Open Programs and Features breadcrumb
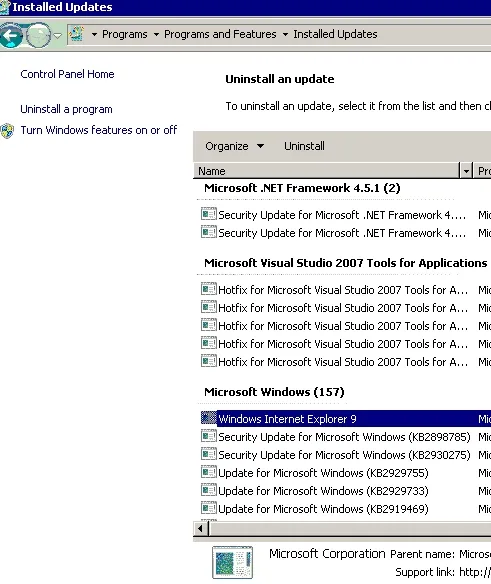The width and height of the screenshot is (491, 584). 220,34
